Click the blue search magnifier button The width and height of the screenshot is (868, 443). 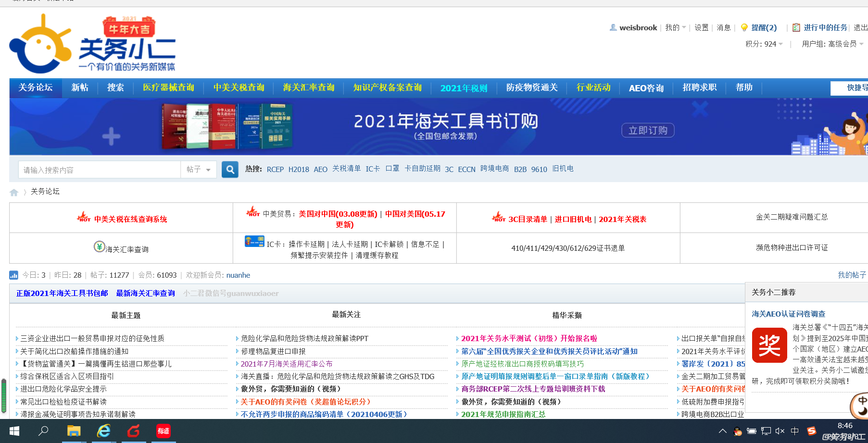230,170
